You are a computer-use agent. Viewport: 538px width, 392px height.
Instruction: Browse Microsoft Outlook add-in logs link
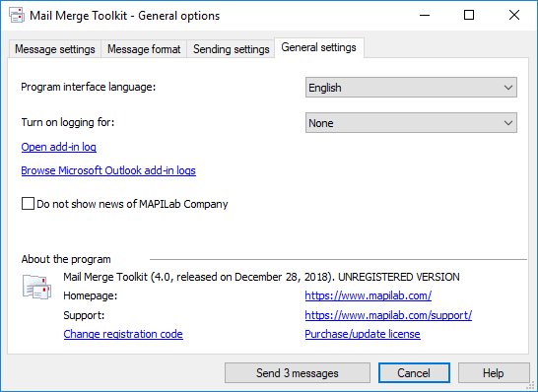tap(108, 170)
